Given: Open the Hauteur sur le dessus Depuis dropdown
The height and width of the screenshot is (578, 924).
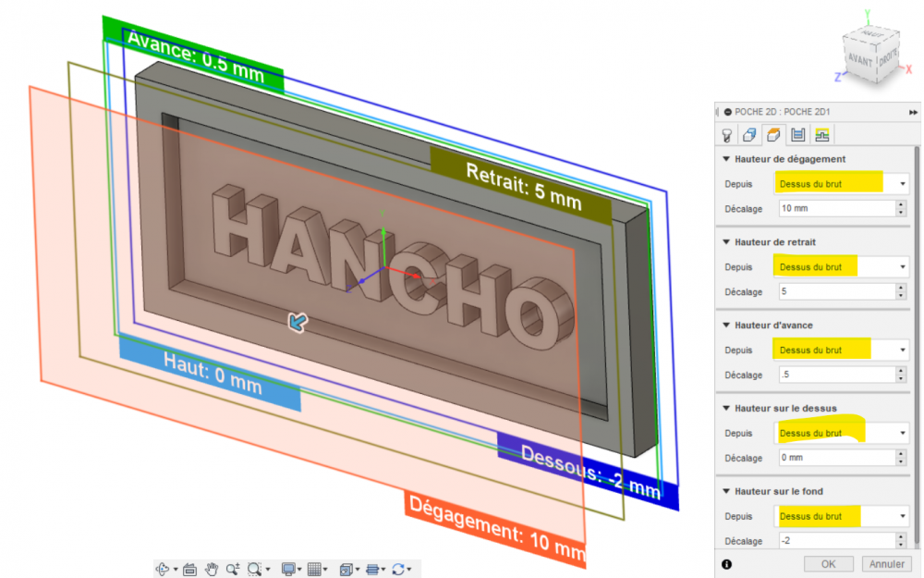Looking at the screenshot, I should click(x=842, y=433).
